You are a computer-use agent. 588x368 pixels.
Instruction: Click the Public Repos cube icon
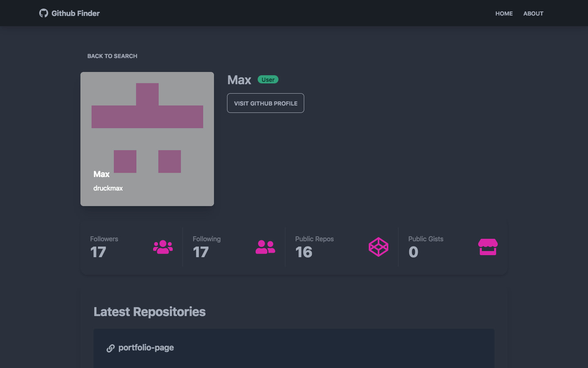pyautogui.click(x=379, y=247)
